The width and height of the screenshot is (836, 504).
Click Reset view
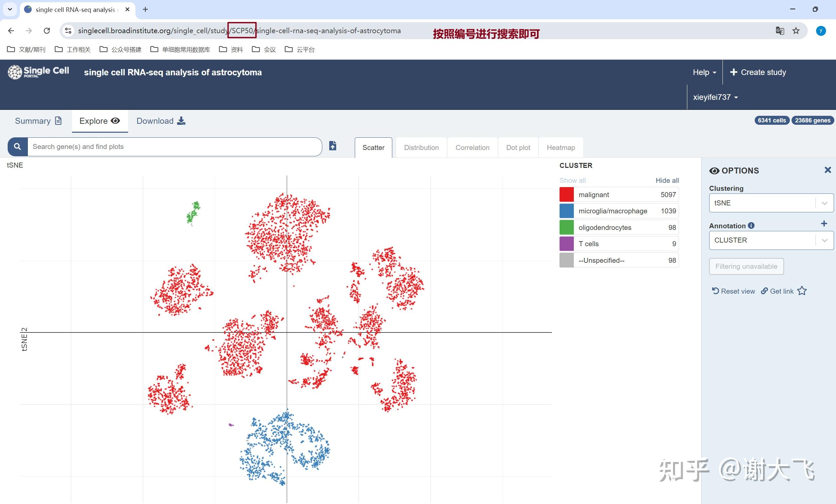pyautogui.click(x=733, y=291)
